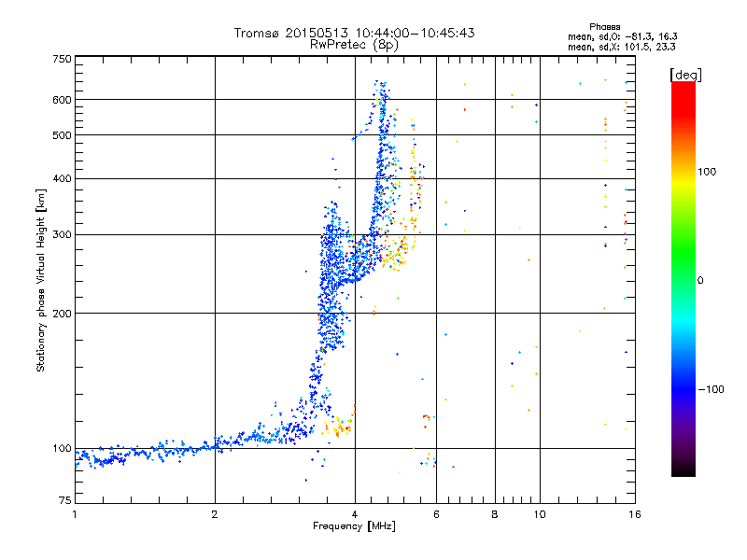
Task: Click the '0' tick label on the colorbar
Action: pos(700,281)
